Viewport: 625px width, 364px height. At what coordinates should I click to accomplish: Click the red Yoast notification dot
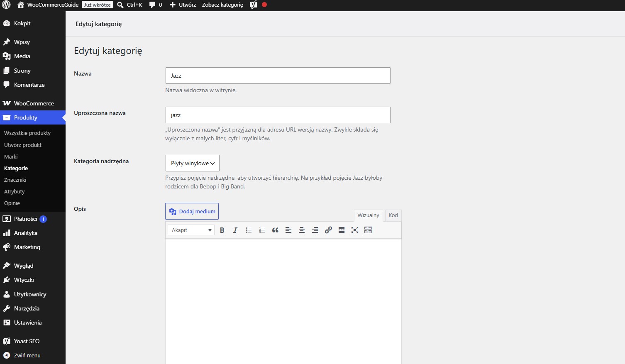pos(264,5)
